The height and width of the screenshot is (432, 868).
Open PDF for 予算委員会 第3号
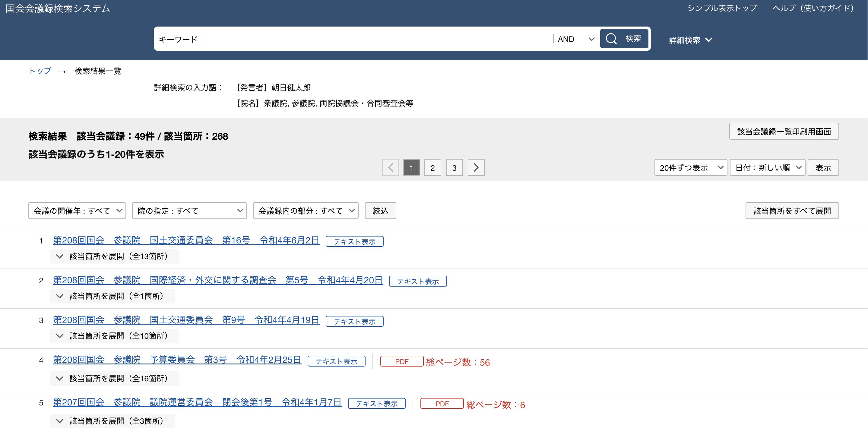click(402, 361)
